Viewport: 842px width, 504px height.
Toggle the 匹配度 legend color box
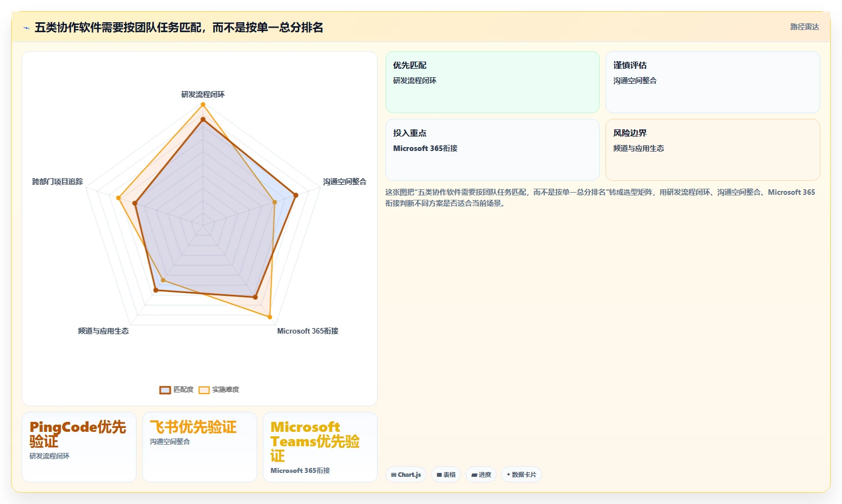(165, 390)
